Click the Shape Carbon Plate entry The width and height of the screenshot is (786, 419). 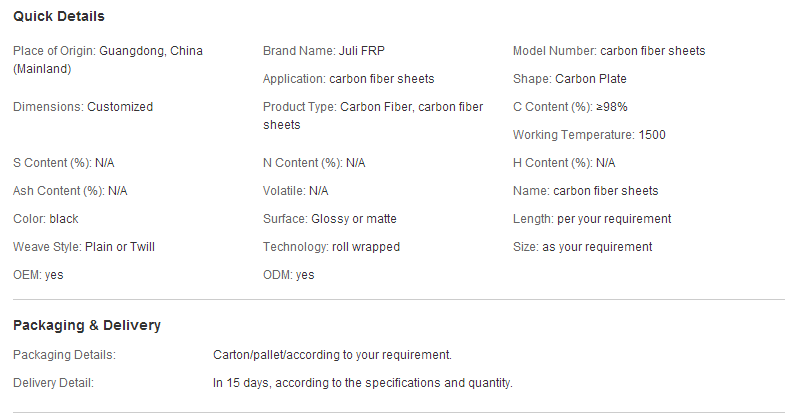(569, 79)
